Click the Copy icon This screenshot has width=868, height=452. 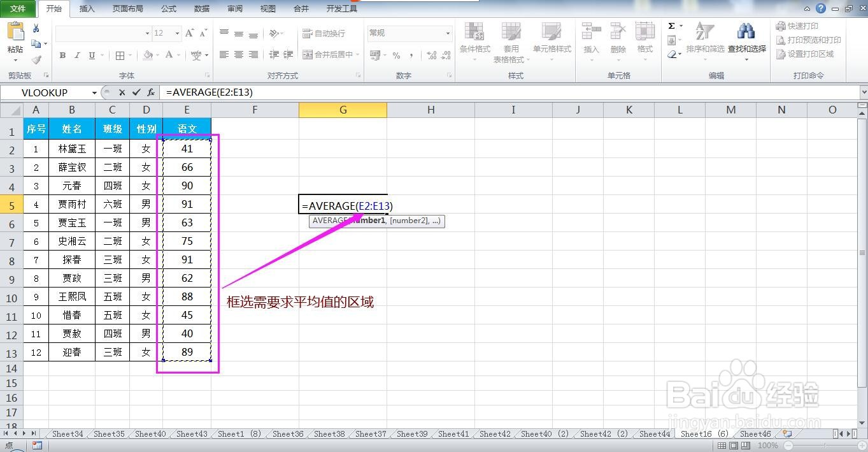click(36, 44)
